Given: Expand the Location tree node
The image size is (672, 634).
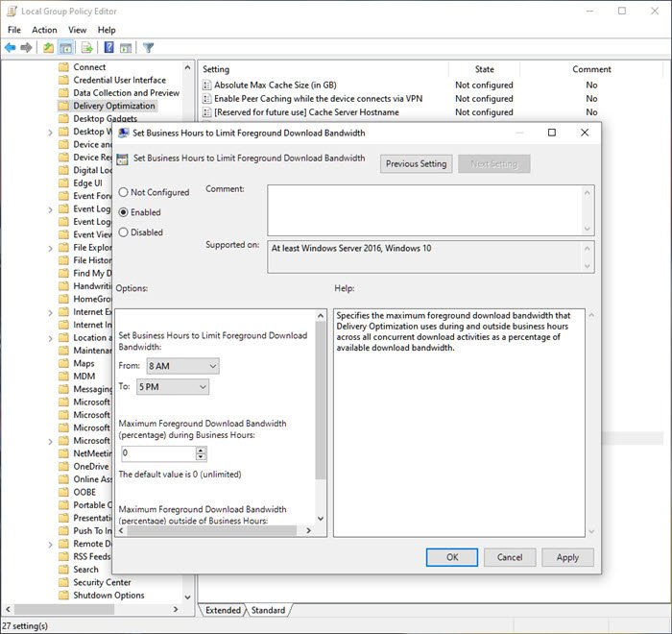Looking at the screenshot, I should click(x=50, y=338).
